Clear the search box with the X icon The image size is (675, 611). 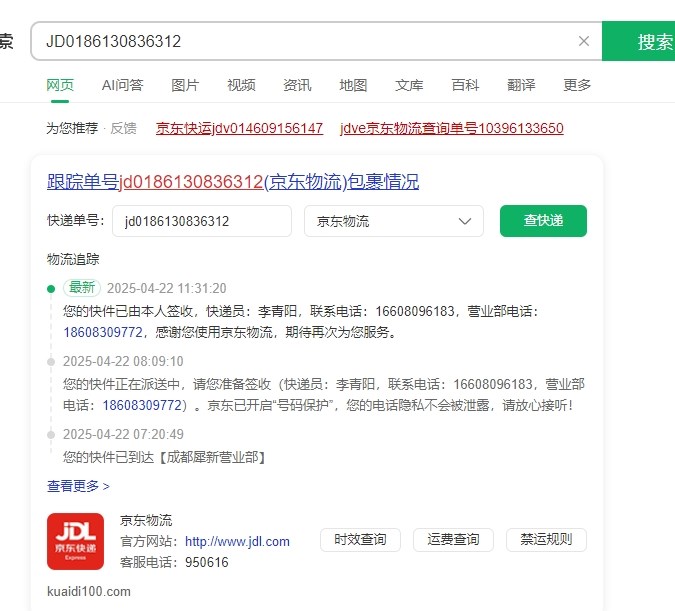pyautogui.click(x=584, y=41)
